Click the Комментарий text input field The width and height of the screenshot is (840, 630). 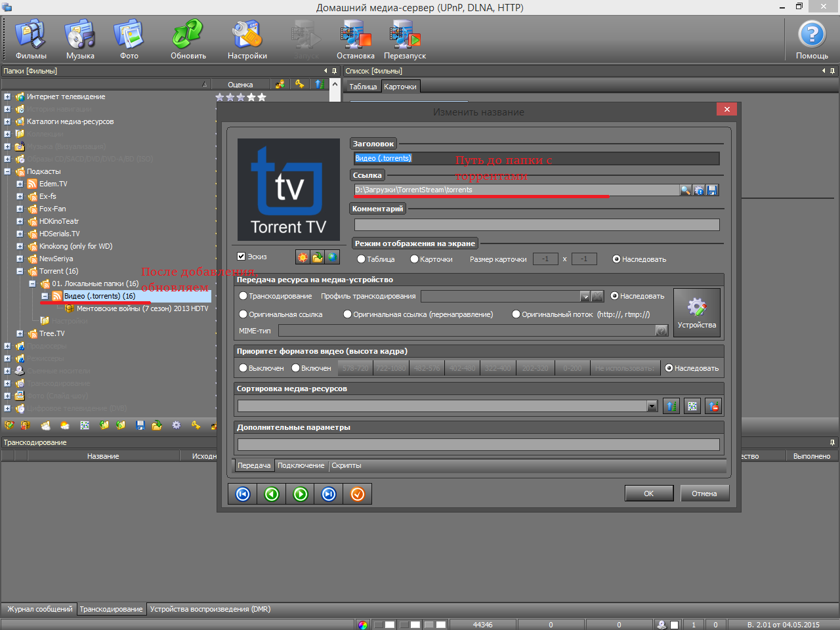536,225
